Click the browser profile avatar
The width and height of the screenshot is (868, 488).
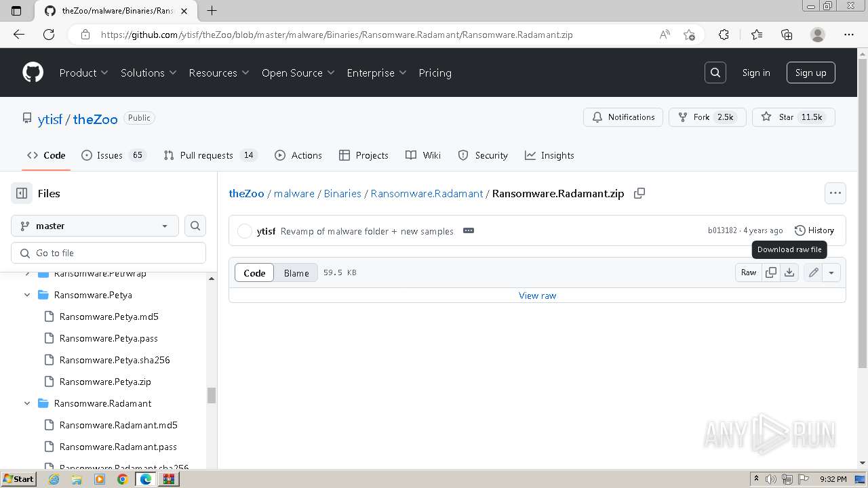click(x=818, y=35)
